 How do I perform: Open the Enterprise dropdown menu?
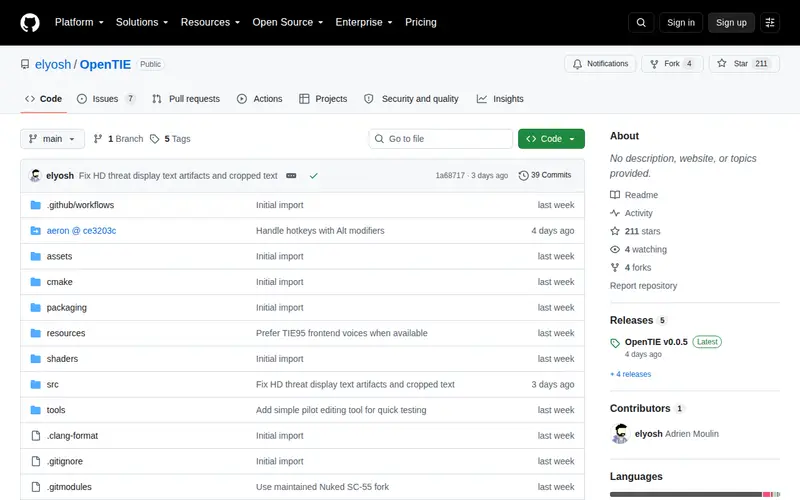pyautogui.click(x=364, y=22)
